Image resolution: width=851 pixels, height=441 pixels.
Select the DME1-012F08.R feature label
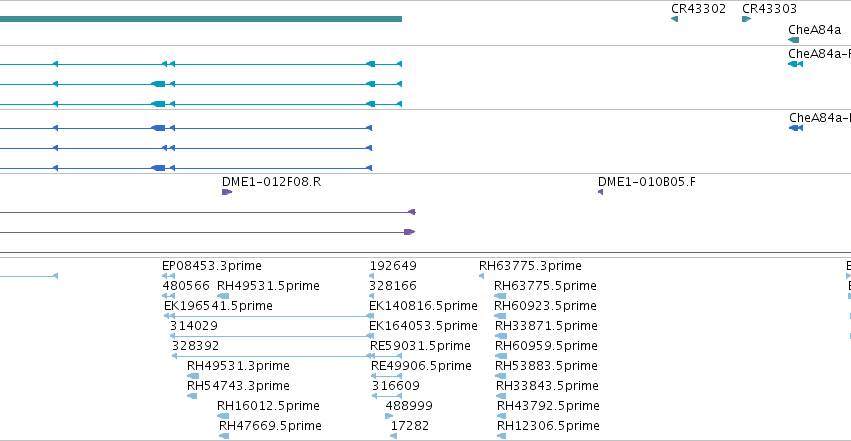271,182
